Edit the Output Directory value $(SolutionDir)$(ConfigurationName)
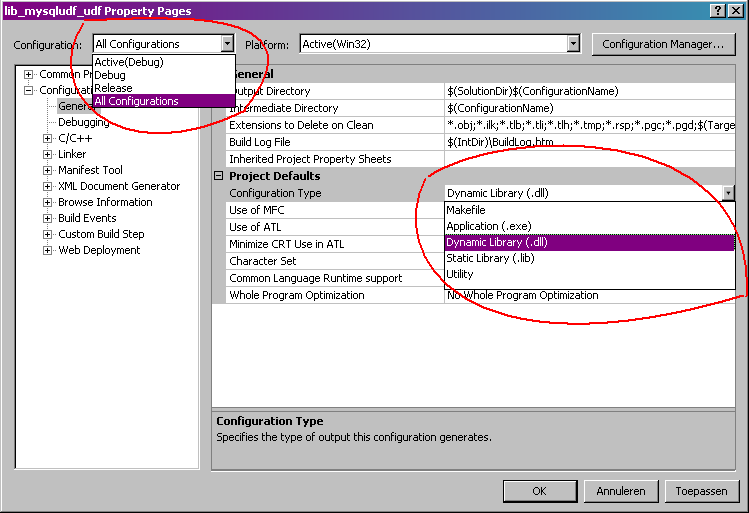 pyautogui.click(x=589, y=91)
